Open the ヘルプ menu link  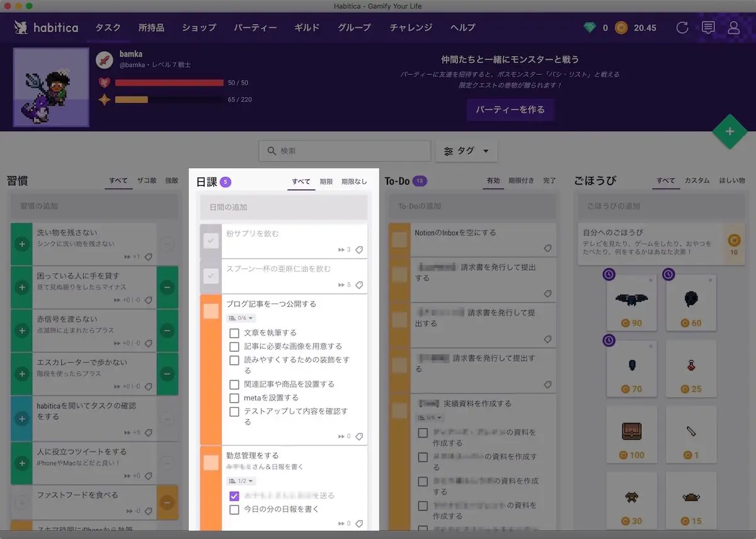tap(463, 28)
